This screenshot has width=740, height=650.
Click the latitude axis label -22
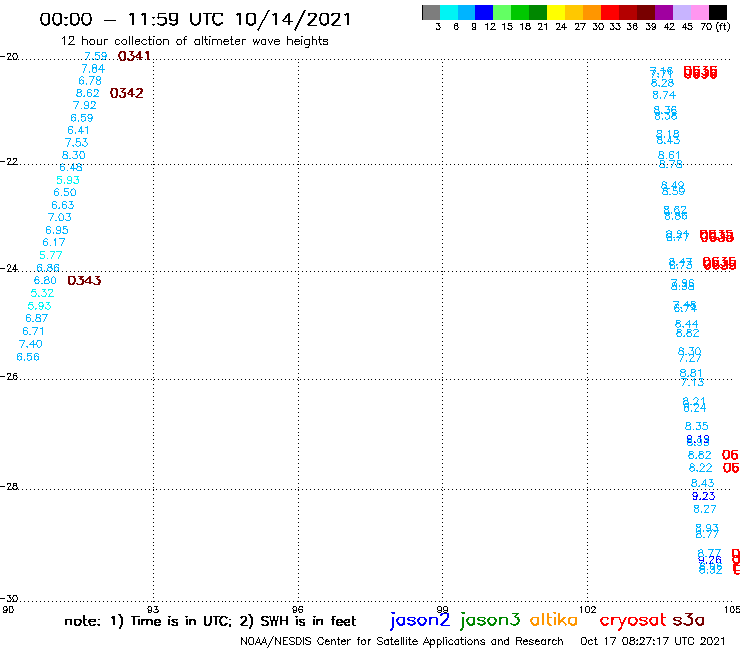click(9, 161)
